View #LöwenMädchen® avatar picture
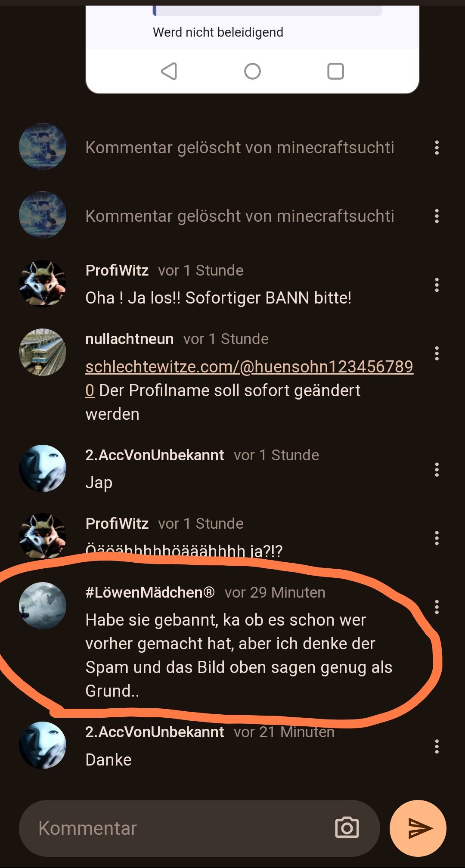This screenshot has height=868, width=465. click(x=43, y=606)
